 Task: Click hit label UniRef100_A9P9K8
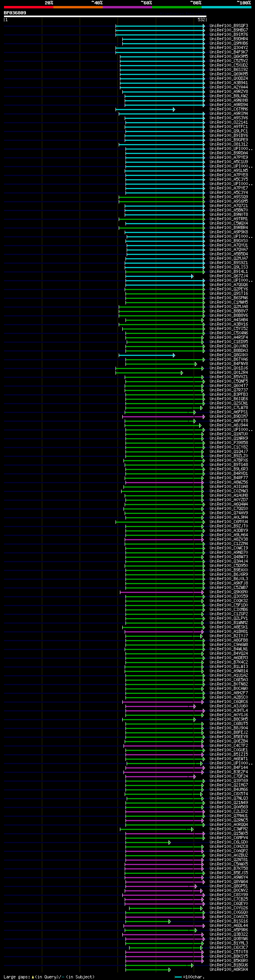coord(229,232)
